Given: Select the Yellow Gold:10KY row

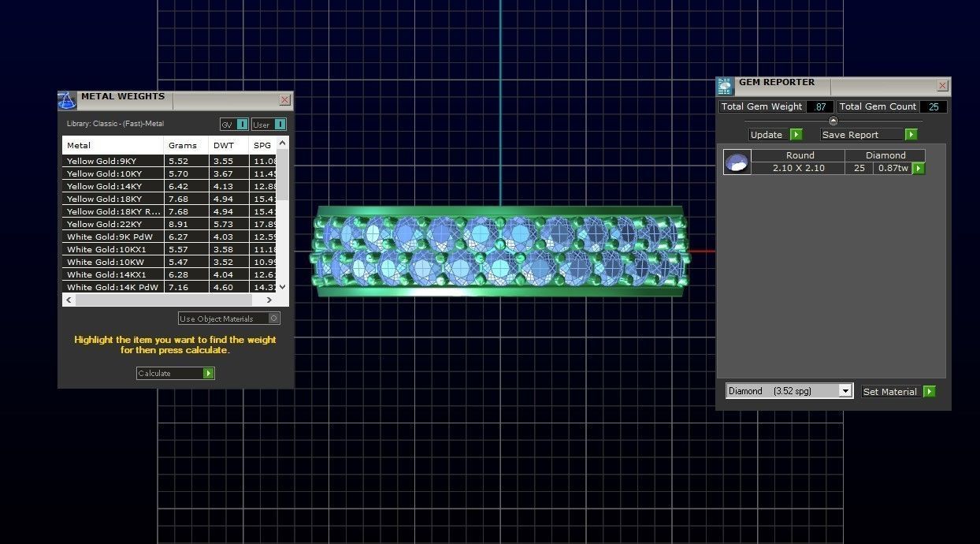Looking at the screenshot, I should click(x=169, y=173).
